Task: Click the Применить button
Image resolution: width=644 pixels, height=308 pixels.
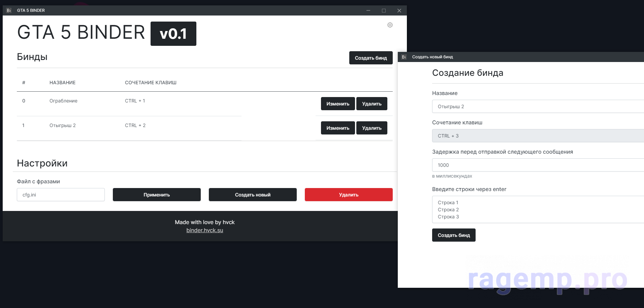Action: click(x=157, y=195)
